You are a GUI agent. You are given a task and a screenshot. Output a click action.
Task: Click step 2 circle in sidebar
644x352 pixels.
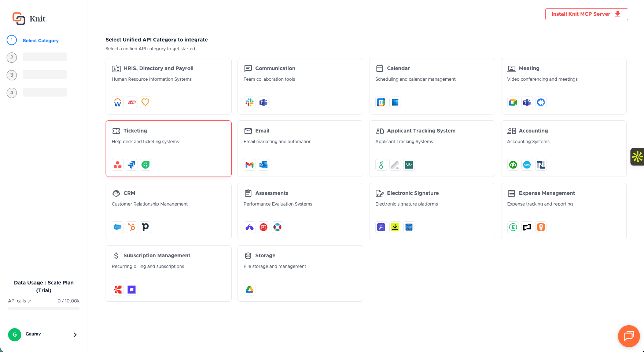[x=12, y=57]
